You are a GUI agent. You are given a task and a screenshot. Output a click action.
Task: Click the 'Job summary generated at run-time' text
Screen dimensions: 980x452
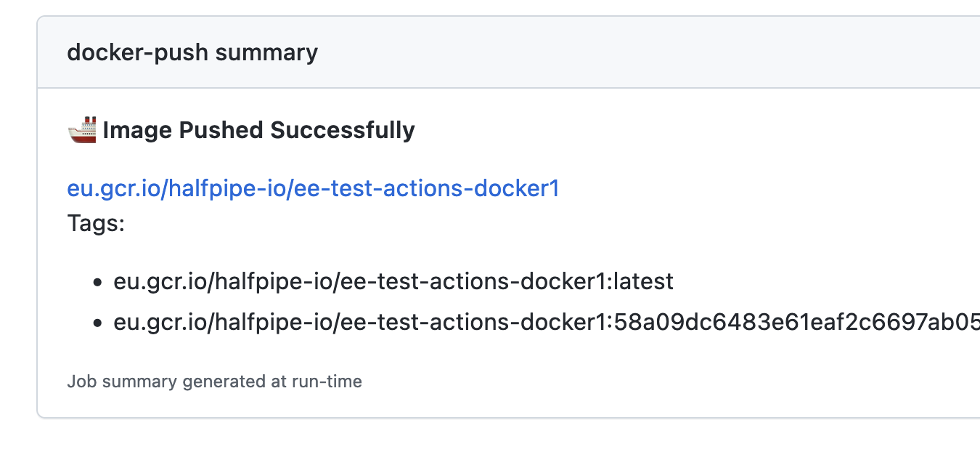[x=215, y=381]
